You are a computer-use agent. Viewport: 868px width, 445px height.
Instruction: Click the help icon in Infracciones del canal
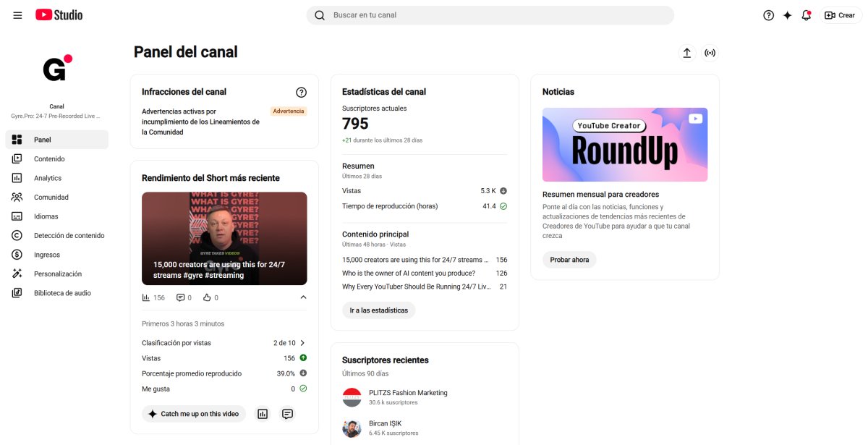click(x=302, y=92)
